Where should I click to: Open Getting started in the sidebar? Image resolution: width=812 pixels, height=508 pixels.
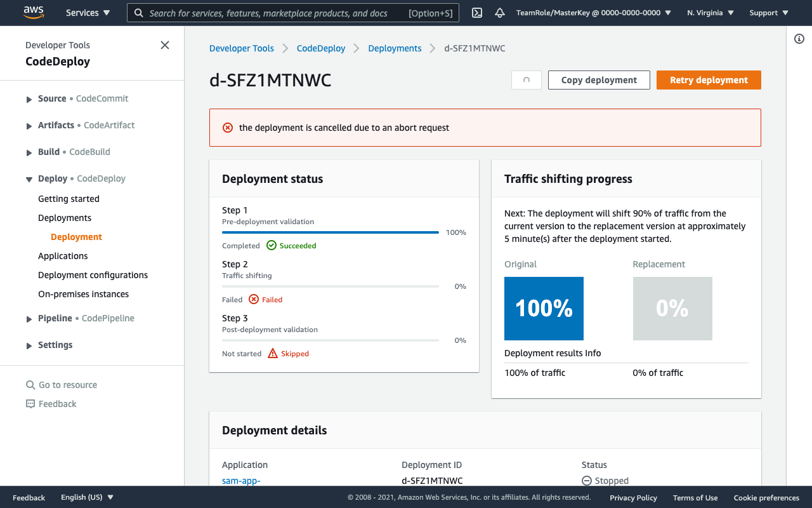[69, 199]
